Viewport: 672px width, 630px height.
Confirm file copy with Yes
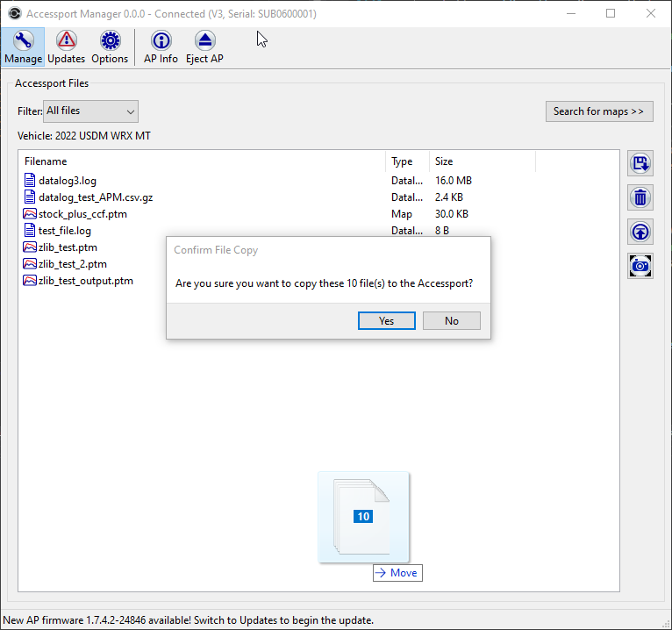[387, 320]
